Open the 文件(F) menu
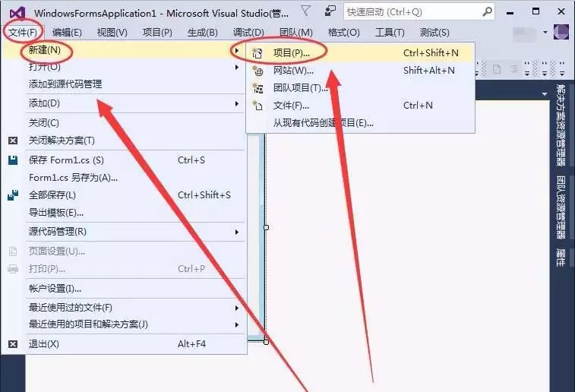 tap(23, 32)
